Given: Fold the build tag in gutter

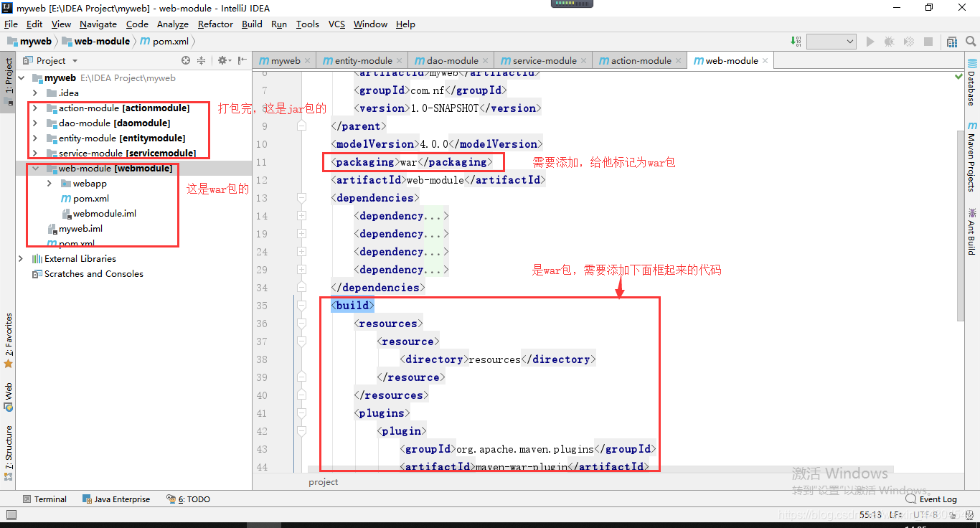Looking at the screenshot, I should [x=301, y=306].
